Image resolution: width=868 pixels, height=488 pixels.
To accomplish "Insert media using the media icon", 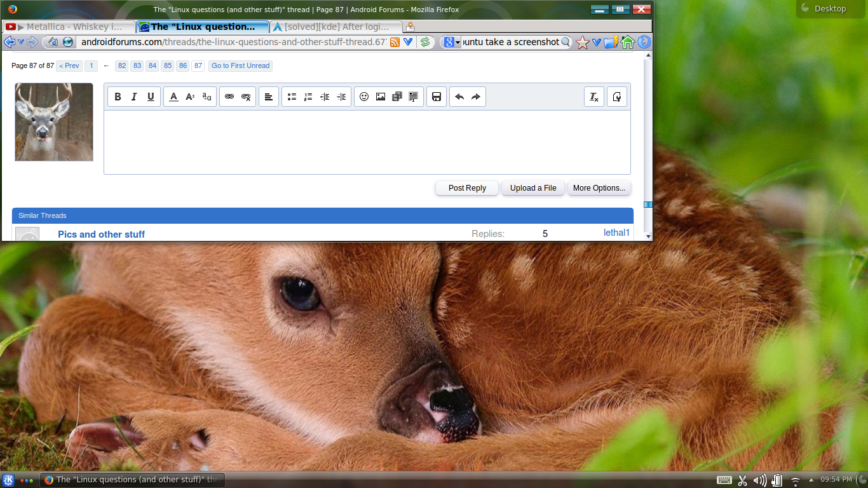I will pyautogui.click(x=397, y=97).
